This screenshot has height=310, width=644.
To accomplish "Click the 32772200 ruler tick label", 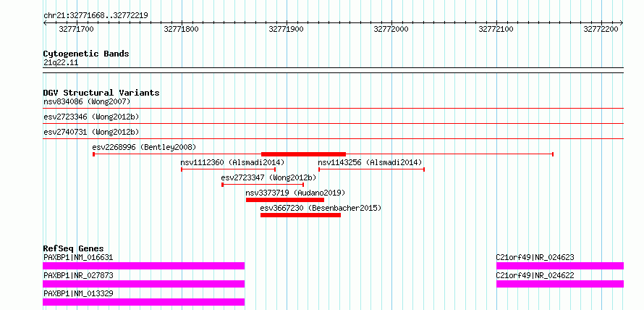I will pos(601,29).
